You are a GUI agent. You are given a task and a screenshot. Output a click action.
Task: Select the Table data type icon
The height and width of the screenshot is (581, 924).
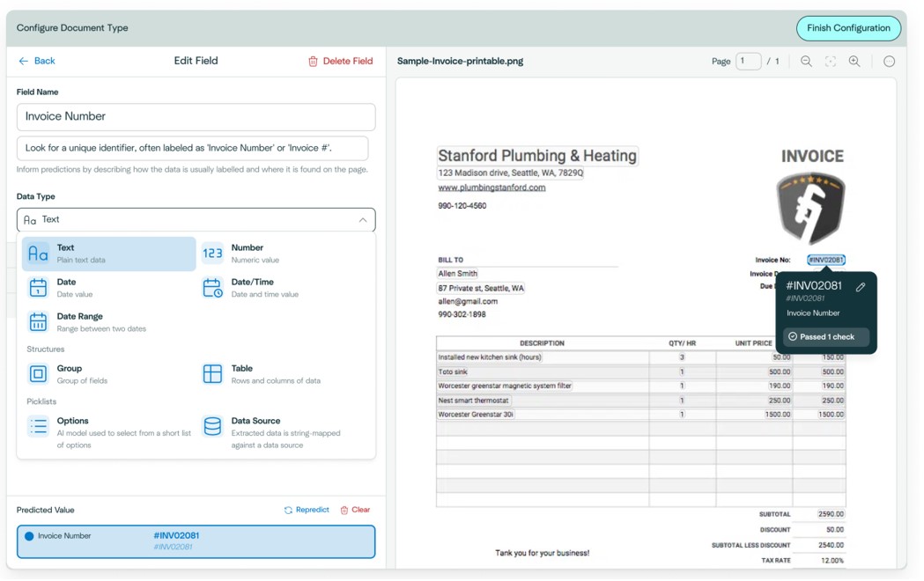point(212,374)
